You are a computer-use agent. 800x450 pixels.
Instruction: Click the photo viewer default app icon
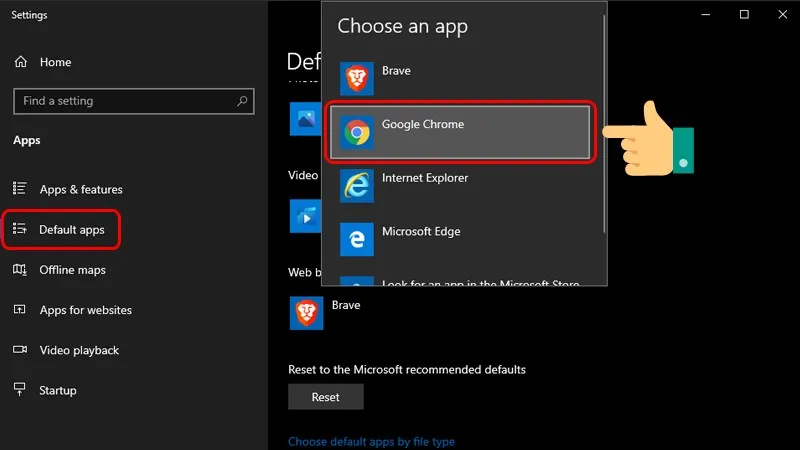(x=304, y=118)
